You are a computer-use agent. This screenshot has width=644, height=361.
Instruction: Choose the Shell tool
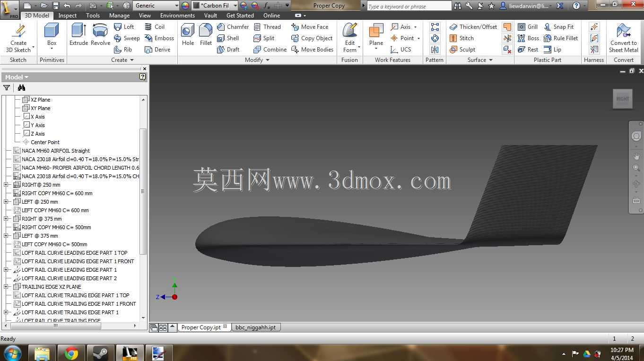tap(228, 38)
